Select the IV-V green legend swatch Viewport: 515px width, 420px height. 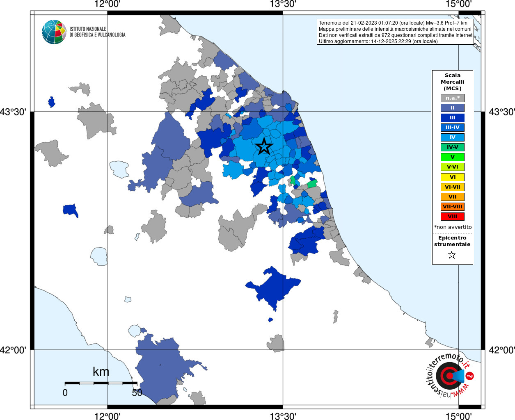453,147
